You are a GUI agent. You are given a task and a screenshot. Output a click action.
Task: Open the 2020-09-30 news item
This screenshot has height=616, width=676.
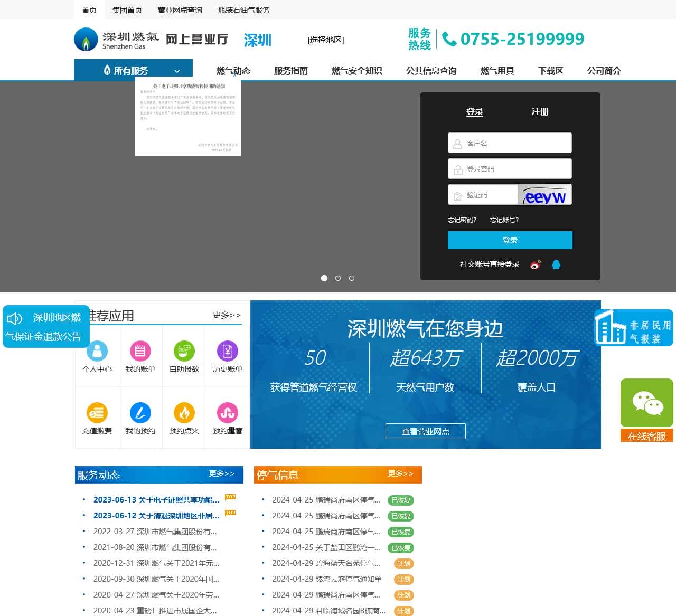156,579
